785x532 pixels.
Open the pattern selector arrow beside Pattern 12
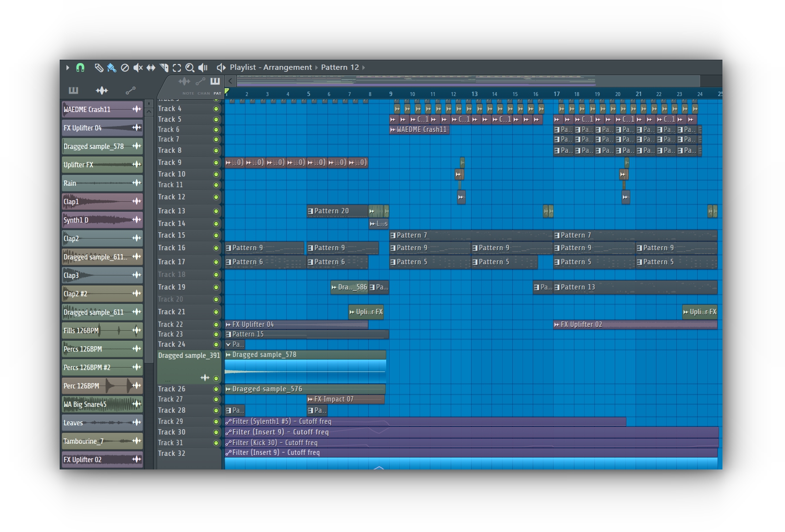click(x=363, y=67)
